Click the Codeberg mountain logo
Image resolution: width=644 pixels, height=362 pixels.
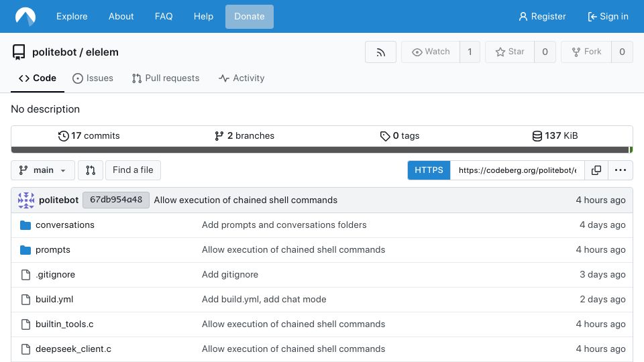(25, 16)
